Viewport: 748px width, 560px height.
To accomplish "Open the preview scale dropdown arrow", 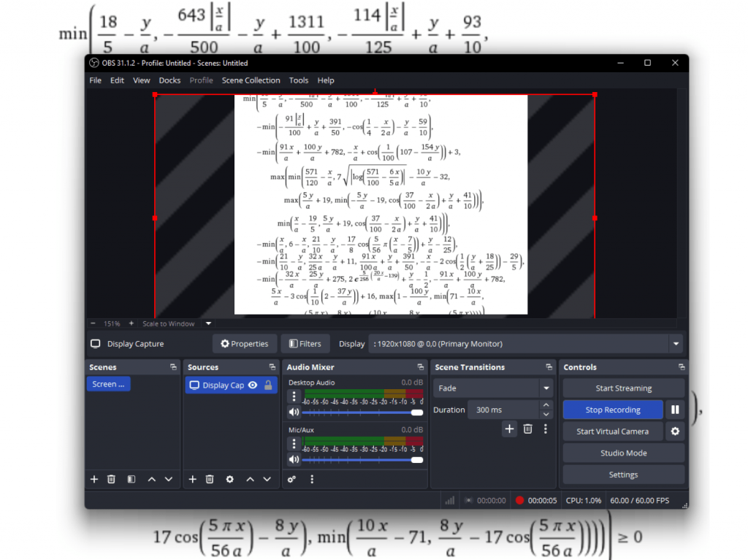I will point(208,323).
